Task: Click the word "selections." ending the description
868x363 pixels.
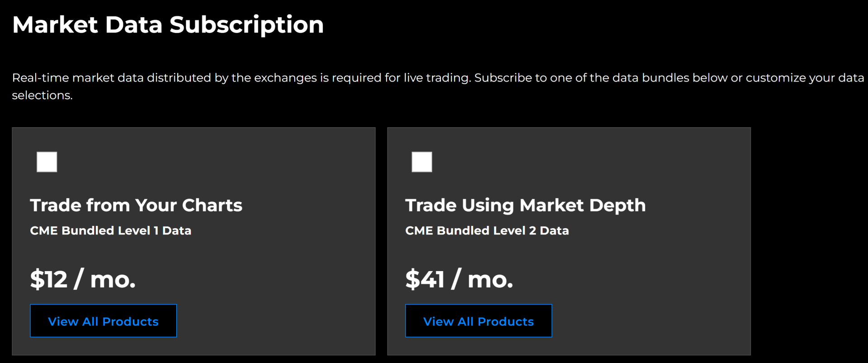Action: coord(42,96)
